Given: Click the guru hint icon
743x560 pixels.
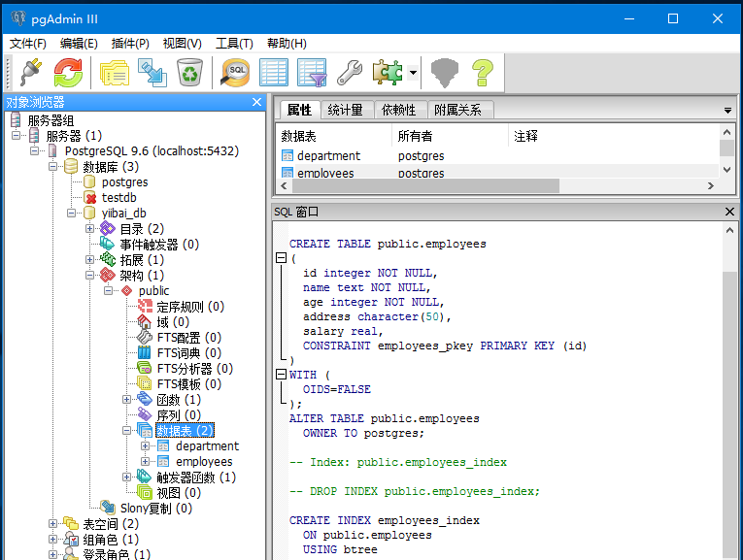Looking at the screenshot, I should (x=445, y=73).
